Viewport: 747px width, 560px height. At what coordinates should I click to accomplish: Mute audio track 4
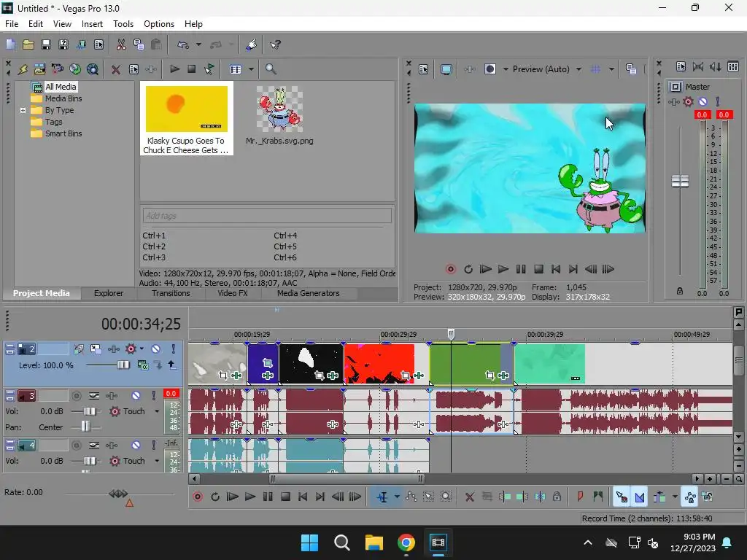tap(136, 446)
